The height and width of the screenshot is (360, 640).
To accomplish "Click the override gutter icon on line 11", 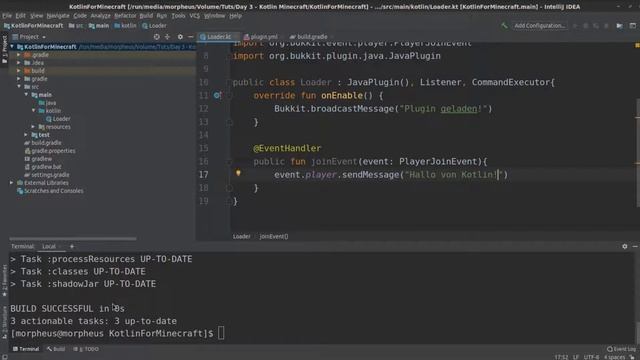I will pyautogui.click(x=217, y=96).
